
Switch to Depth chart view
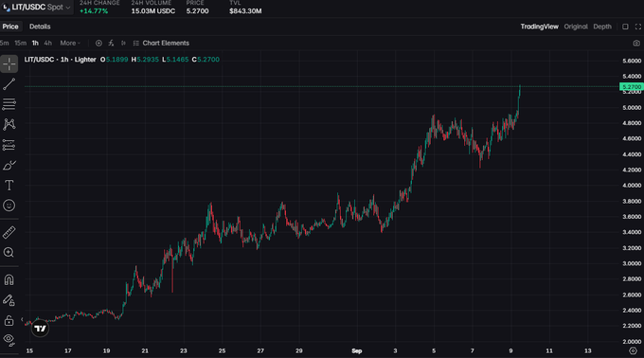pos(602,27)
